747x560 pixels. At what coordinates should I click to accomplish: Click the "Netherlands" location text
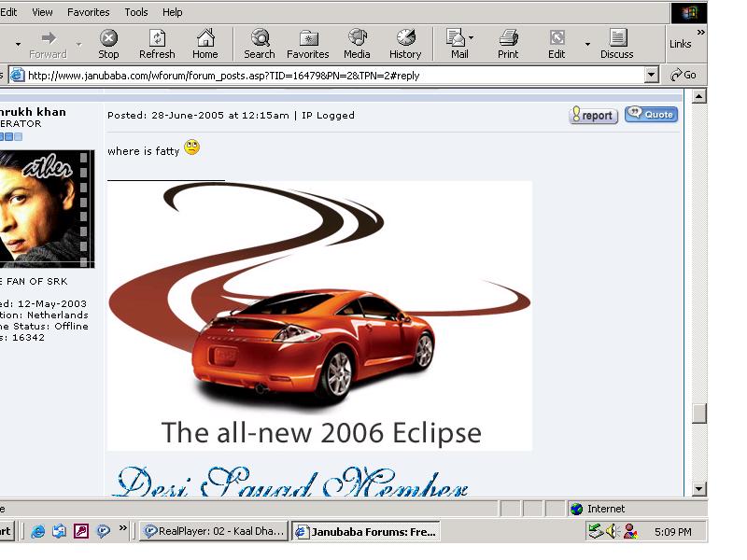58,315
